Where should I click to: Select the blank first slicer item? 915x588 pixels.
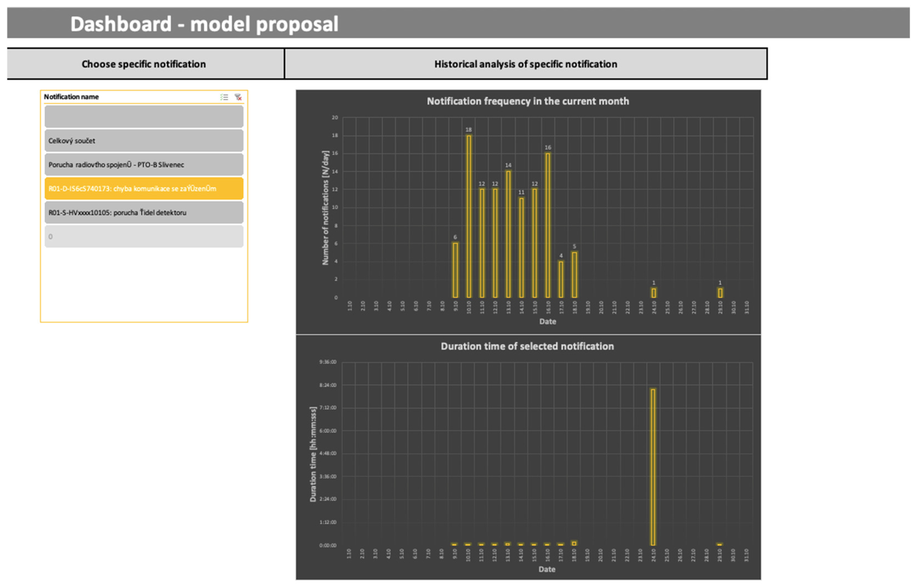click(144, 117)
